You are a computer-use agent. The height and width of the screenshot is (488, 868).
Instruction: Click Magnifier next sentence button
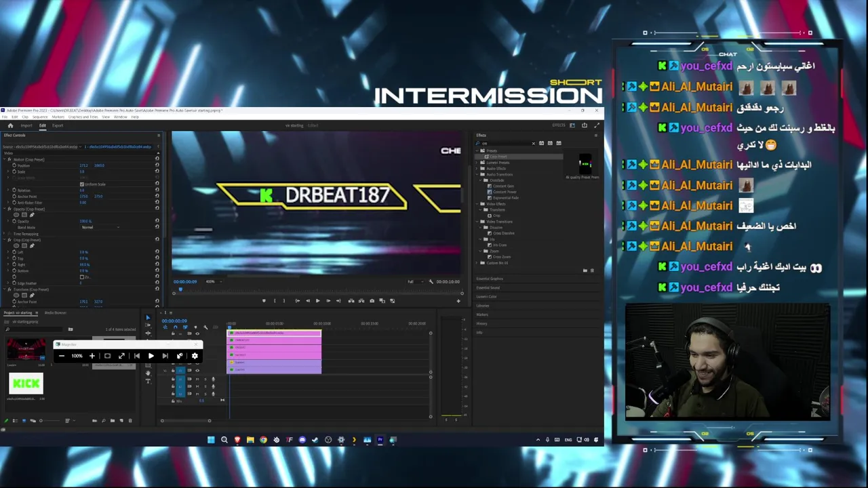[165, 356]
